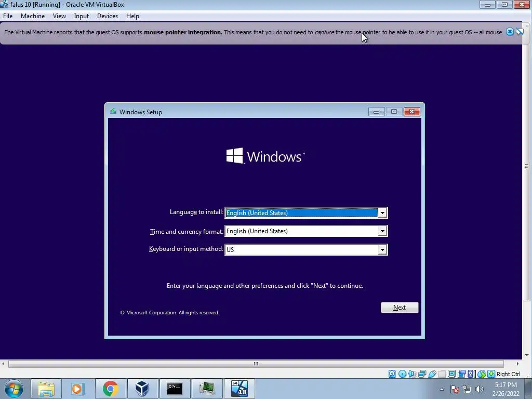Minimize the Windows Setup dialog

click(376, 112)
